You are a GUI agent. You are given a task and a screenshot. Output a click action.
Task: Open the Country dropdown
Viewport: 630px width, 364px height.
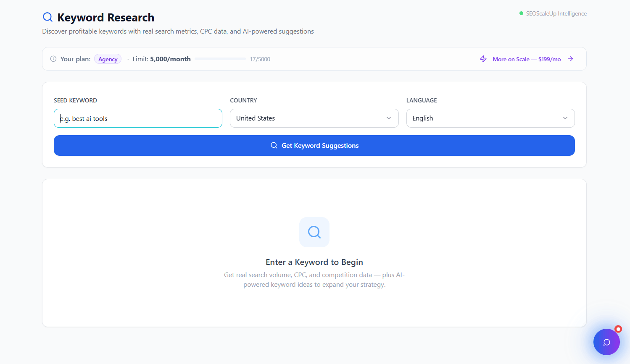pyautogui.click(x=314, y=118)
